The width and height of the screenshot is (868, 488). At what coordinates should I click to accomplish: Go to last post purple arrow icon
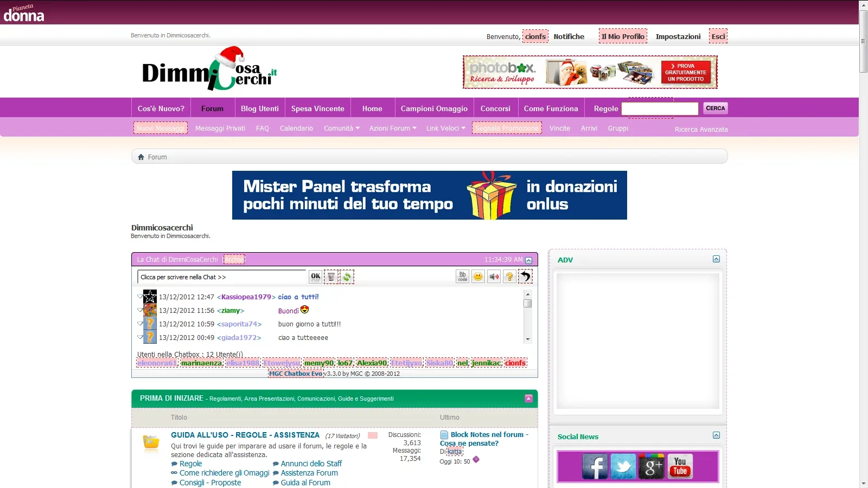(x=476, y=460)
